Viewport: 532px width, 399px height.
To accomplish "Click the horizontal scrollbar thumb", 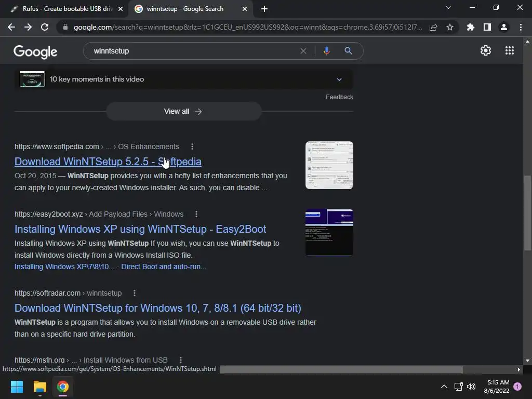I will pos(341,369).
